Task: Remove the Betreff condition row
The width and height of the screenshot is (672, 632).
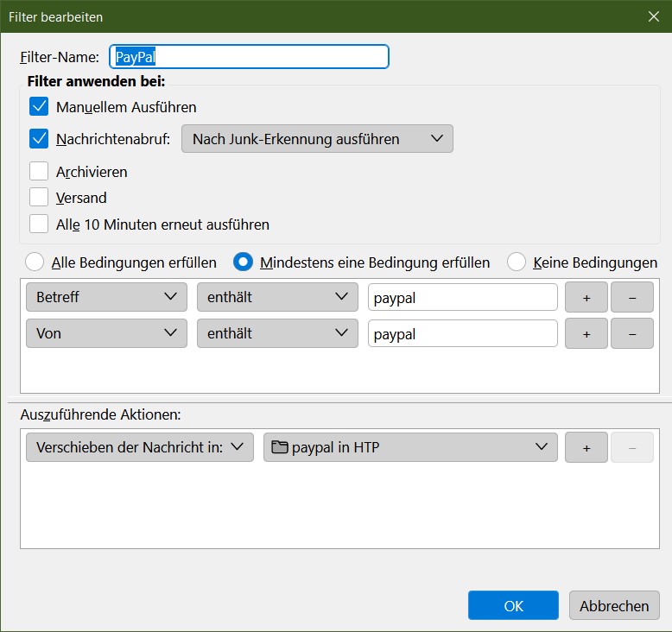Action: point(632,297)
